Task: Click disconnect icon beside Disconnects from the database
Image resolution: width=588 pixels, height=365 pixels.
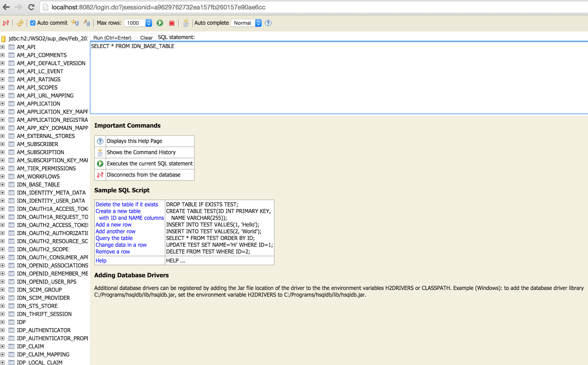Action: point(100,175)
